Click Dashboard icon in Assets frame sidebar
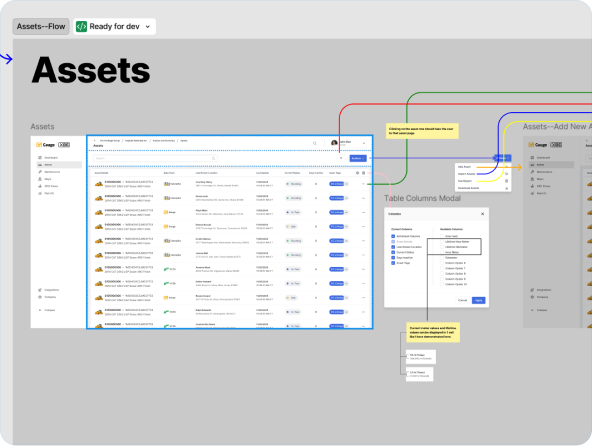The width and height of the screenshot is (592, 446). 40,157
